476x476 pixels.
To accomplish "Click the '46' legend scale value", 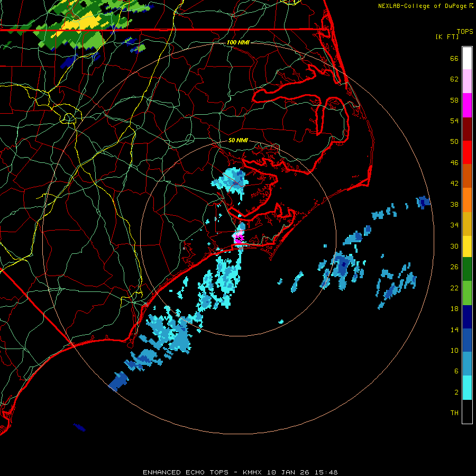I will [454, 163].
